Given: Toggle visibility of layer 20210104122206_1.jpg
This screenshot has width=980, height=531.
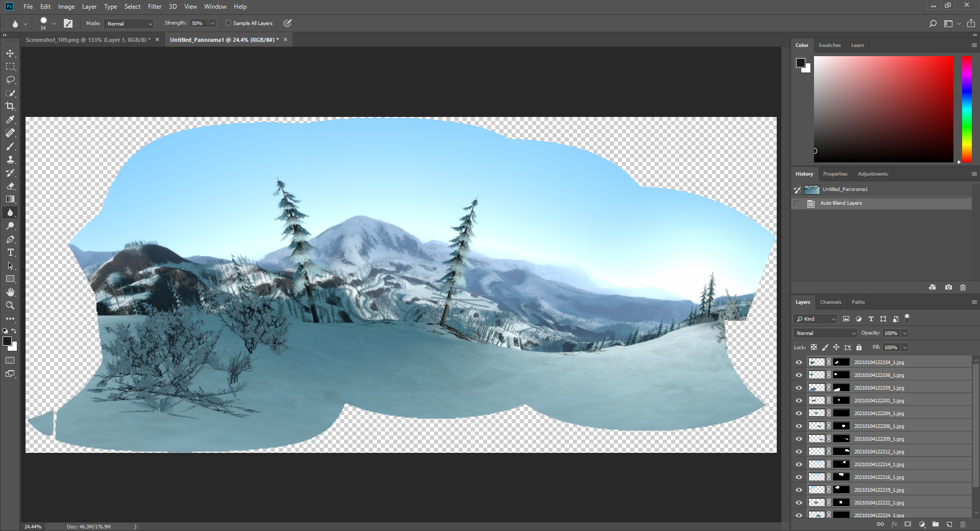Looking at the screenshot, I should 799,426.
